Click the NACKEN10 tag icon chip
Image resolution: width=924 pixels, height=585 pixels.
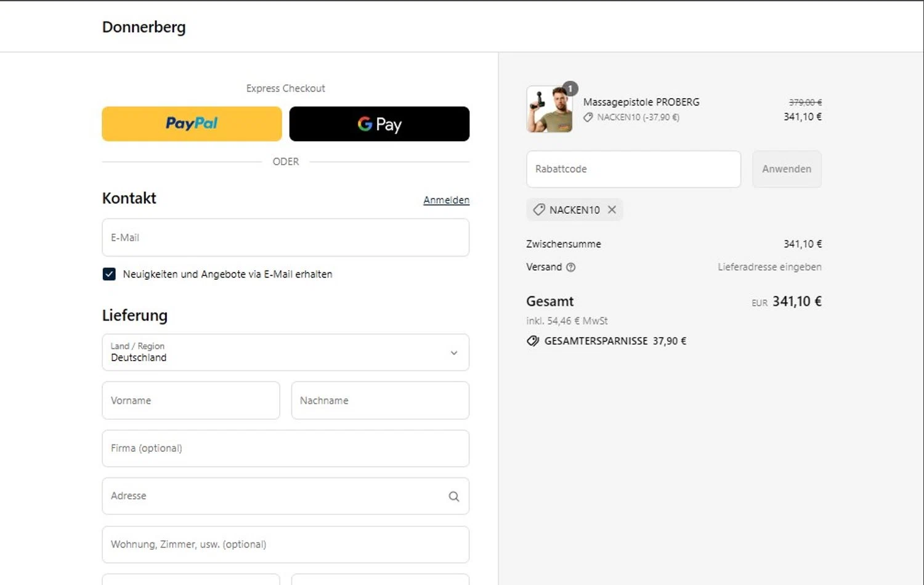539,210
